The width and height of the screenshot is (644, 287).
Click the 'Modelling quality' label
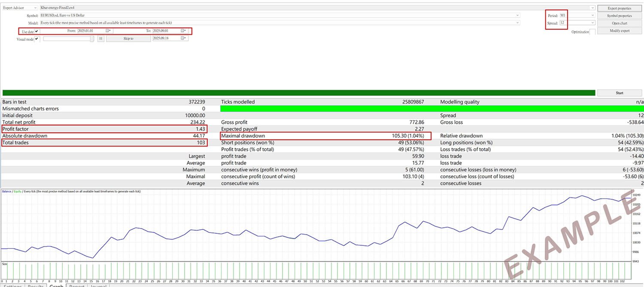(460, 102)
